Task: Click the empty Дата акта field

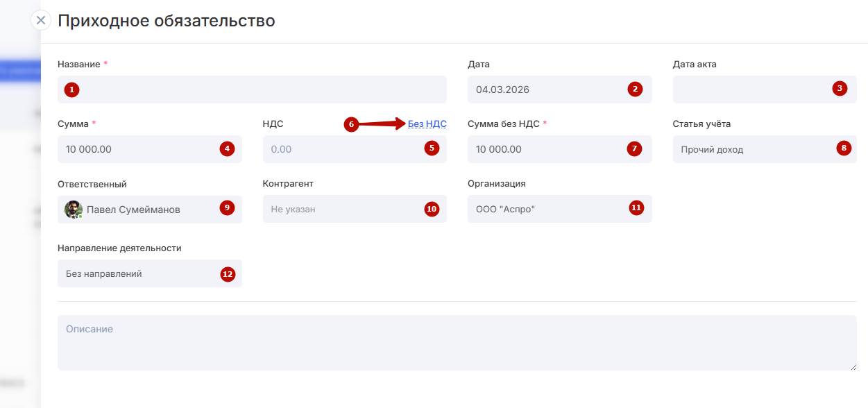Action: (749, 90)
